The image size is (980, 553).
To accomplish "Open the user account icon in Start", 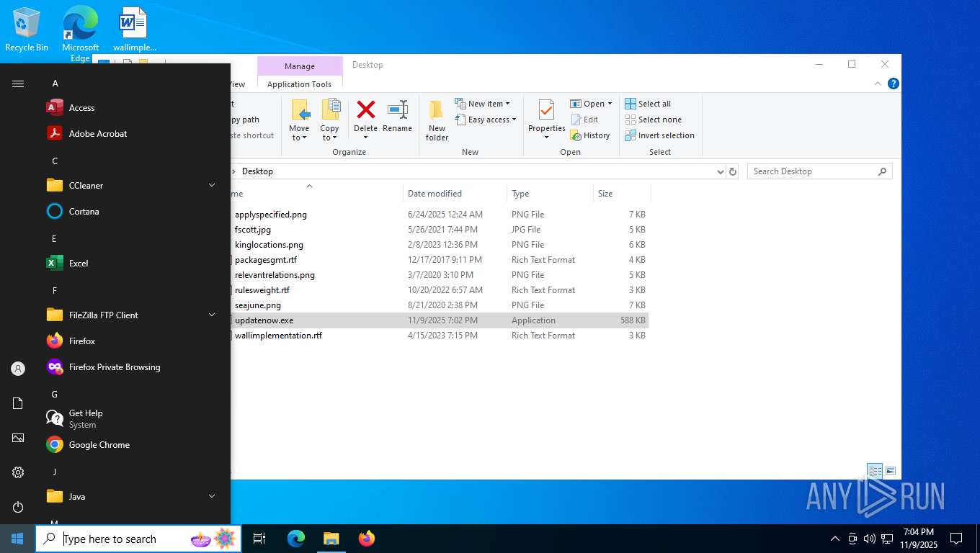I will click(18, 369).
